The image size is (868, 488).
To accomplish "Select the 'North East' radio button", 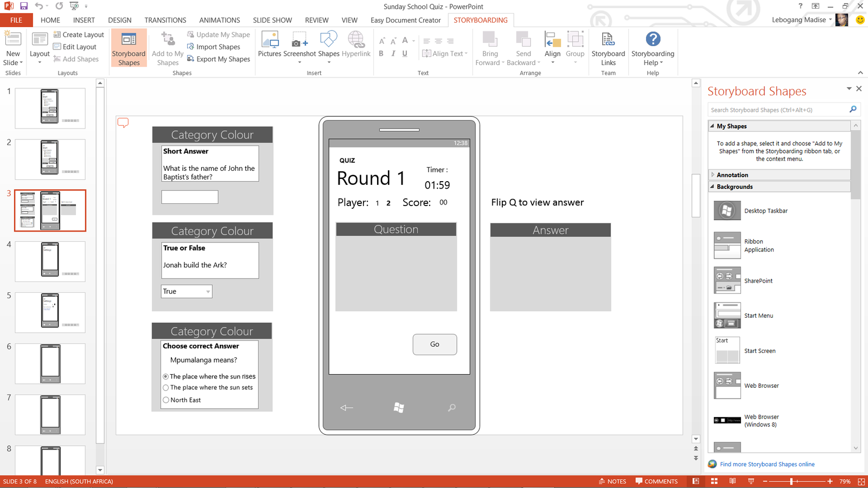I will click(x=166, y=400).
